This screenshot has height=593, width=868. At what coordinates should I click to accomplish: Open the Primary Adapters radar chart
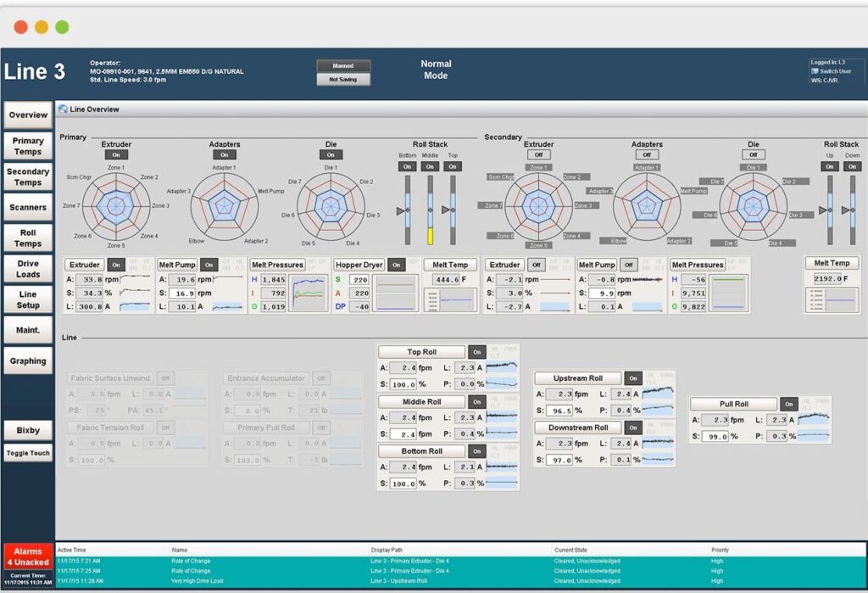coord(225,207)
